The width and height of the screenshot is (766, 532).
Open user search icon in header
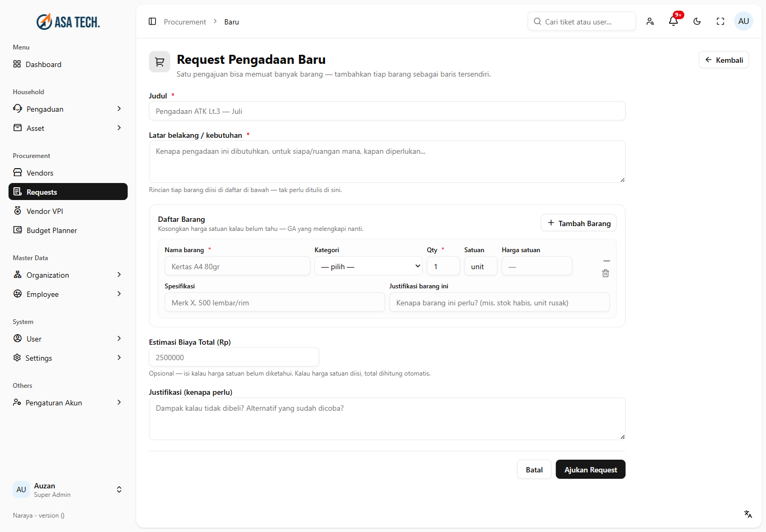coord(650,21)
